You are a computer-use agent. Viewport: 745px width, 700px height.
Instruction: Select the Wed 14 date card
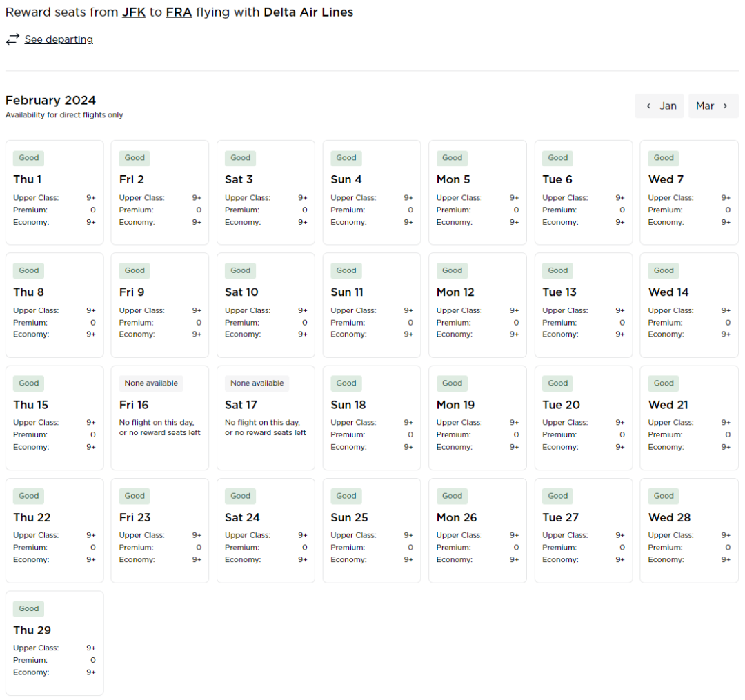point(688,305)
